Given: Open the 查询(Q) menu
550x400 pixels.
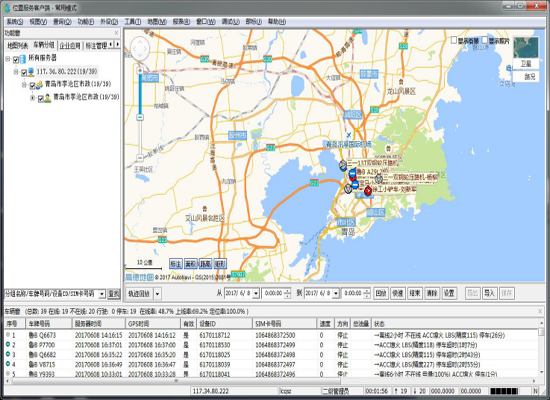Looking at the screenshot, I should pos(62,22).
